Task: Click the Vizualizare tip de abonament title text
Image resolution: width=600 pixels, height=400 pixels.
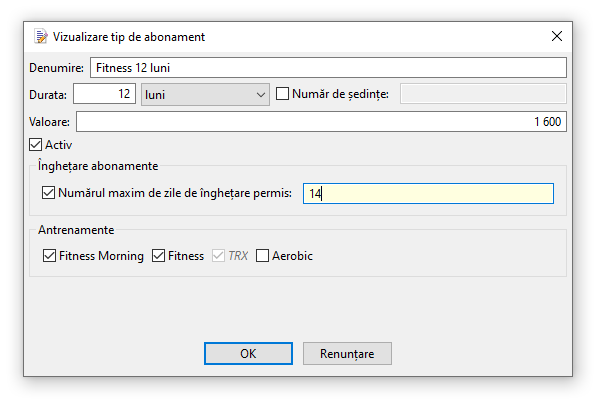Action: click(128, 37)
